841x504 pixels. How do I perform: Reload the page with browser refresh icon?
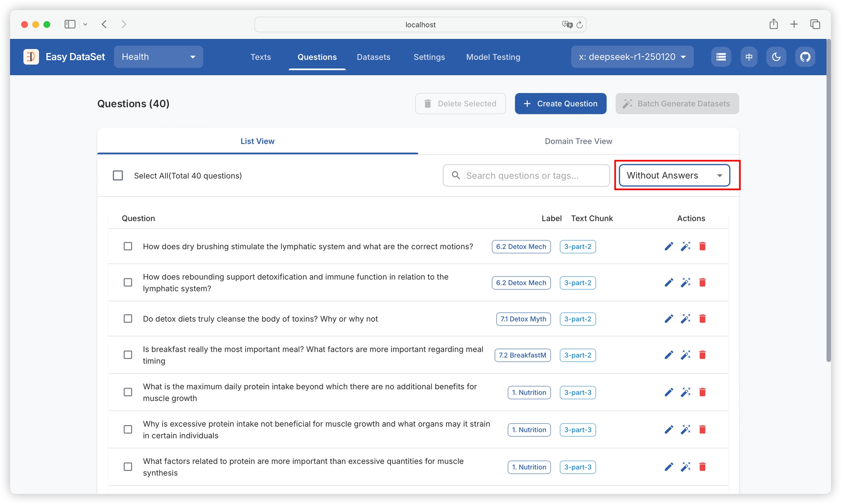580,25
